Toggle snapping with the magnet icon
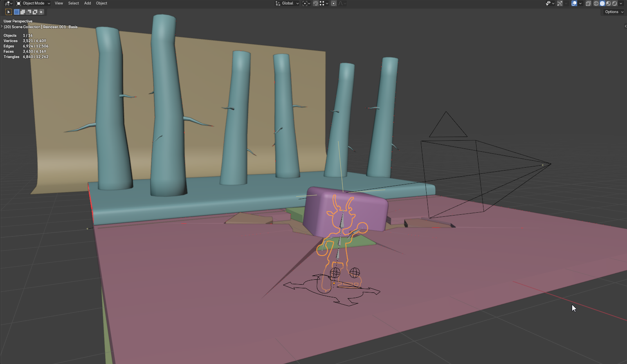Screen dimensions: 627x364 pyautogui.click(x=315, y=3)
